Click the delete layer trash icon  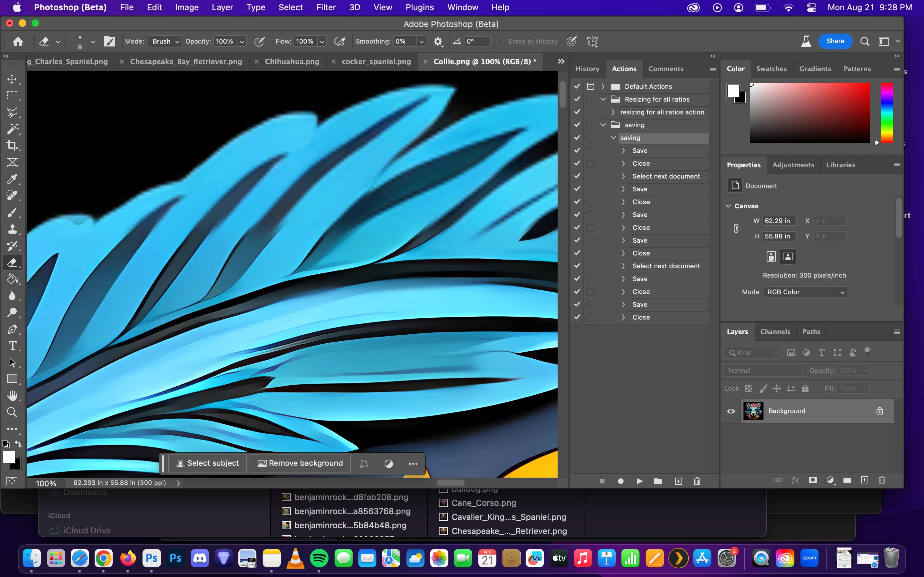(x=882, y=480)
